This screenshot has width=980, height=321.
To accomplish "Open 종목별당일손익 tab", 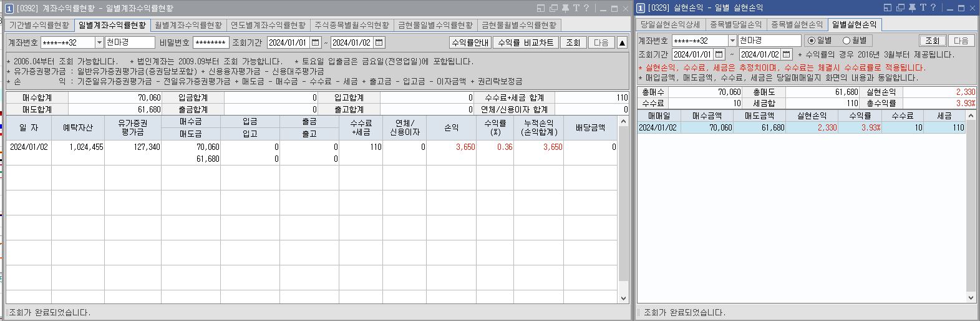I will pyautogui.click(x=736, y=24).
